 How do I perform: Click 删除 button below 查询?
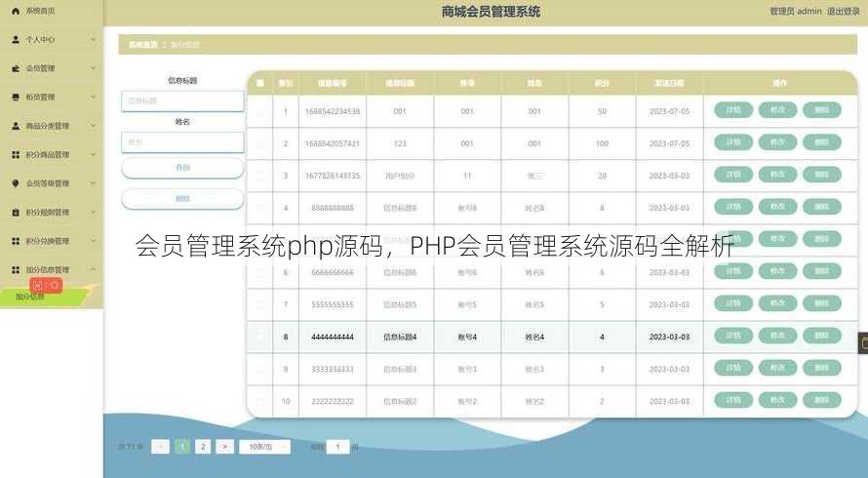[182, 199]
